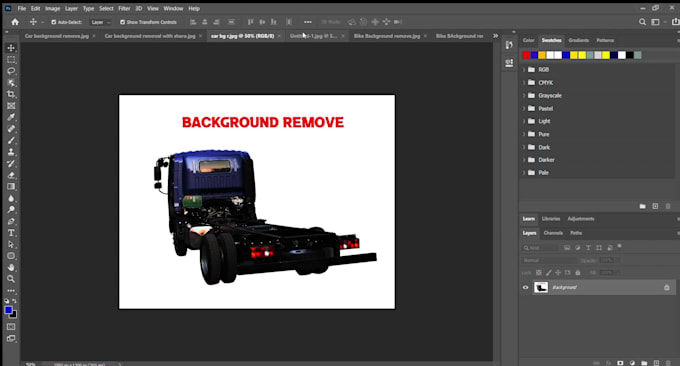The height and width of the screenshot is (366, 680).
Task: Select the Path Selection tool
Action: [x=11, y=245]
